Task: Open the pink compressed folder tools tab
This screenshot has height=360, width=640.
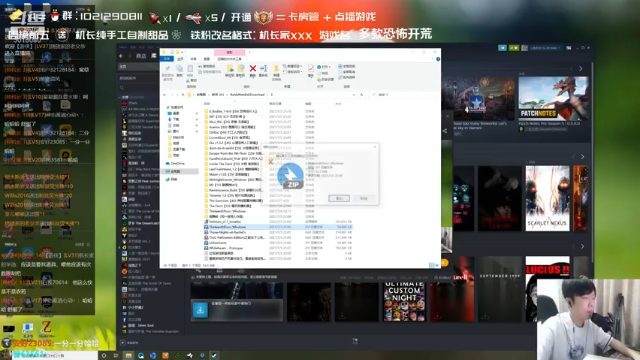Action: point(229,53)
